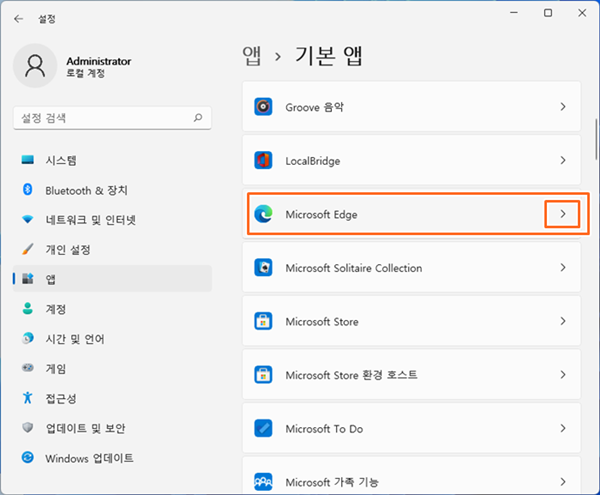Click the 설정 검색 search field

tap(112, 118)
